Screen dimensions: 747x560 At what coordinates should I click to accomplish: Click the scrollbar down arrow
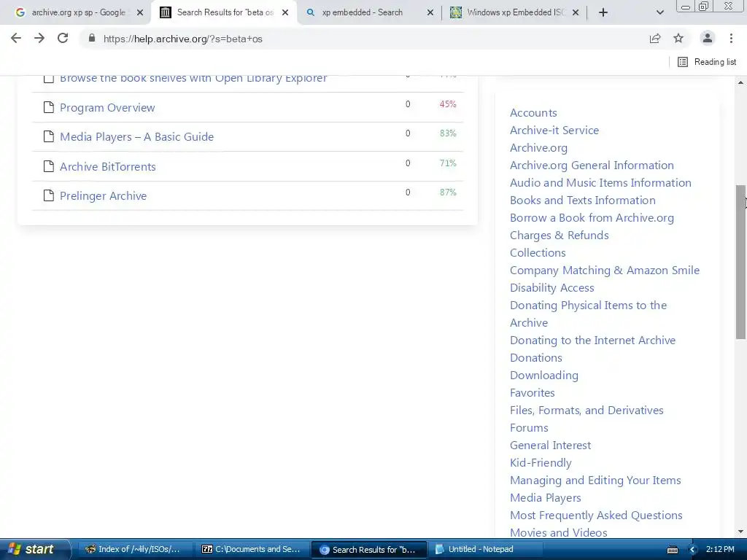[x=741, y=532]
